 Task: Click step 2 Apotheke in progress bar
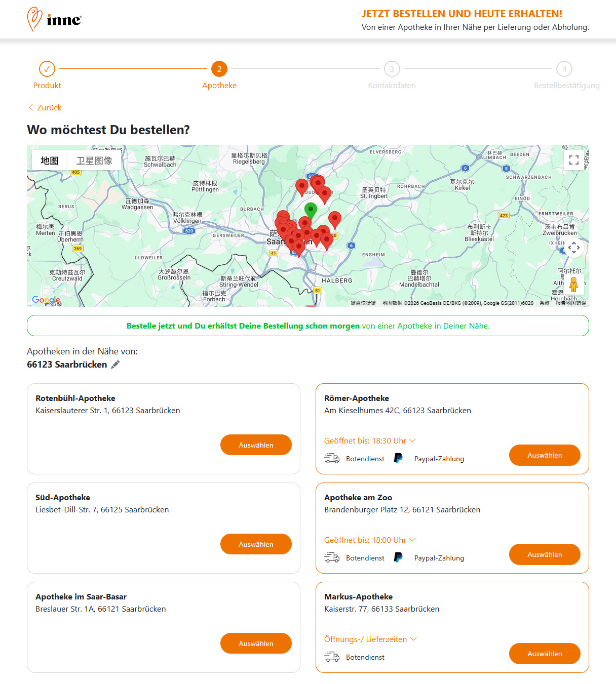(x=219, y=69)
